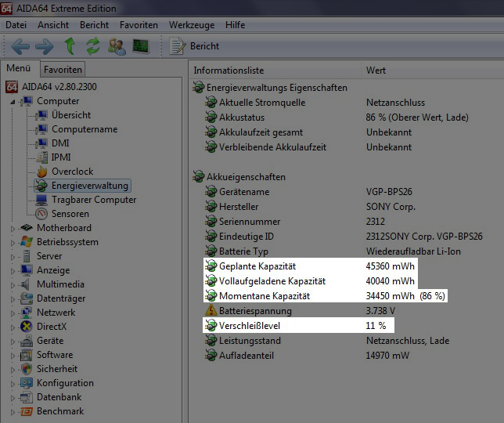This screenshot has width=504, height=423.
Task: Switch to the Menü tab
Action: pos(19,68)
